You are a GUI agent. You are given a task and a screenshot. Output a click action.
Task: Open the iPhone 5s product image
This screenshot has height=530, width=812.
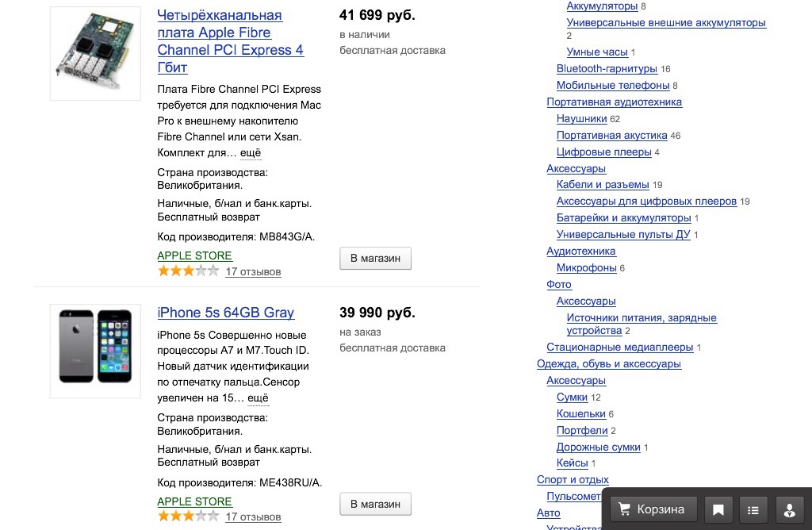95,351
